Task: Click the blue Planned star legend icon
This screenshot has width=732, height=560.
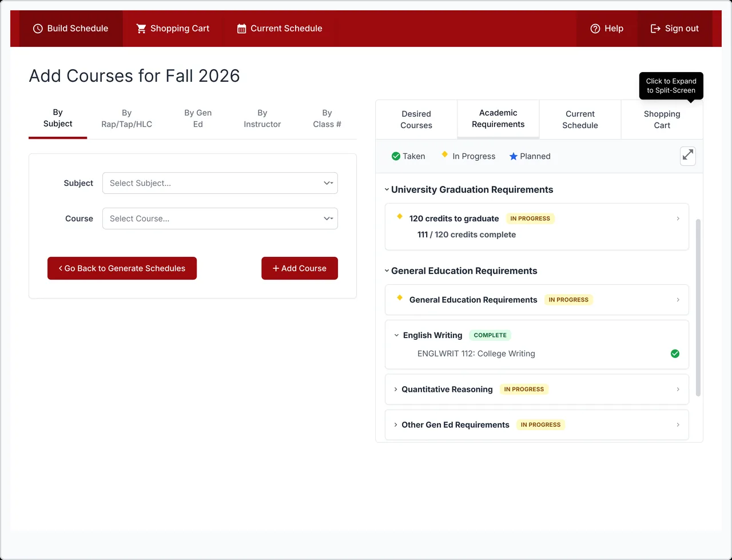Action: tap(513, 156)
